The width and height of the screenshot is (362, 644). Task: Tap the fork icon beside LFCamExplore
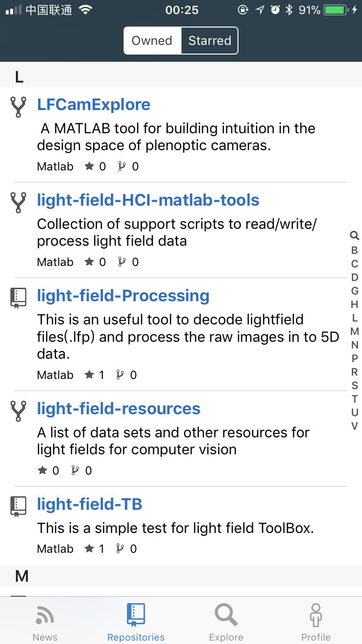(18, 107)
